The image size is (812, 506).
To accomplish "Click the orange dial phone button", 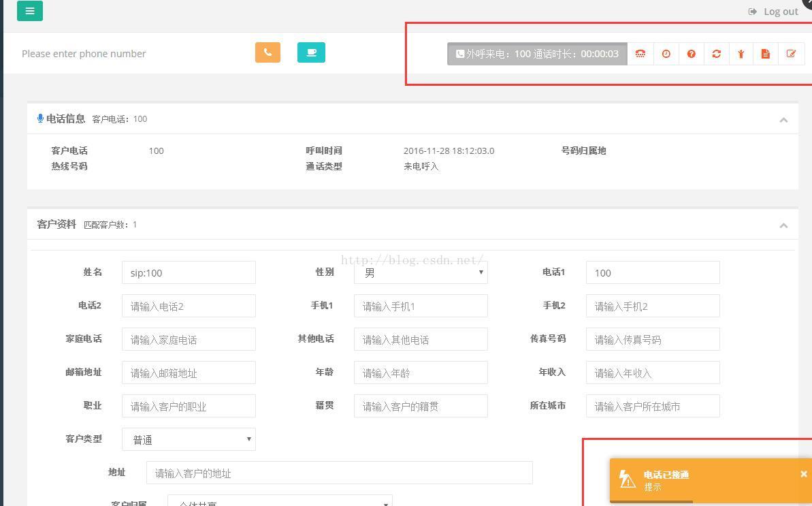I will pyautogui.click(x=267, y=52).
